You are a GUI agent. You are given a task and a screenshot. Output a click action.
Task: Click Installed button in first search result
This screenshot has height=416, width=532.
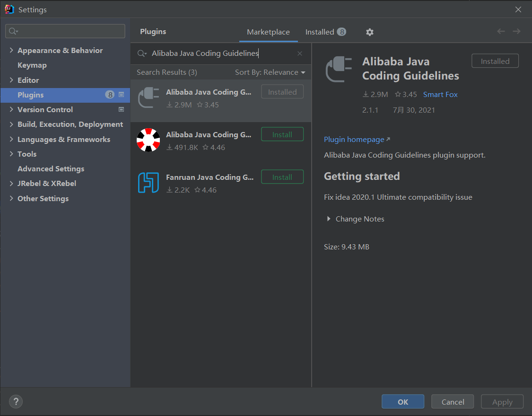tap(282, 92)
